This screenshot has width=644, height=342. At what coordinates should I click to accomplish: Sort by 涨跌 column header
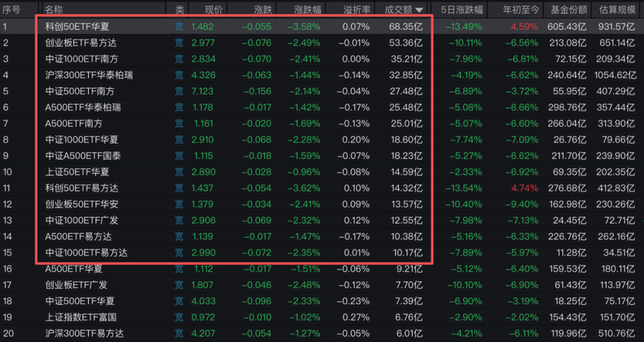pos(263,10)
